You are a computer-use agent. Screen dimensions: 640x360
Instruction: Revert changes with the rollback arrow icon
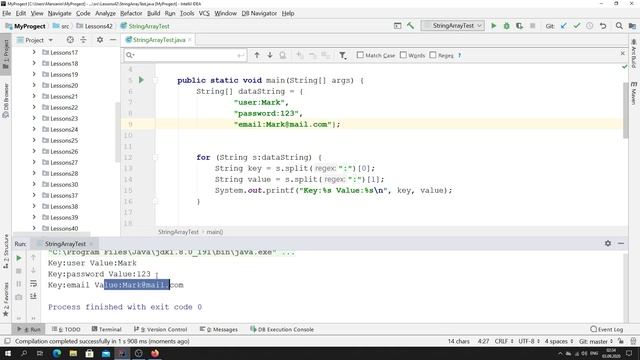click(603, 26)
